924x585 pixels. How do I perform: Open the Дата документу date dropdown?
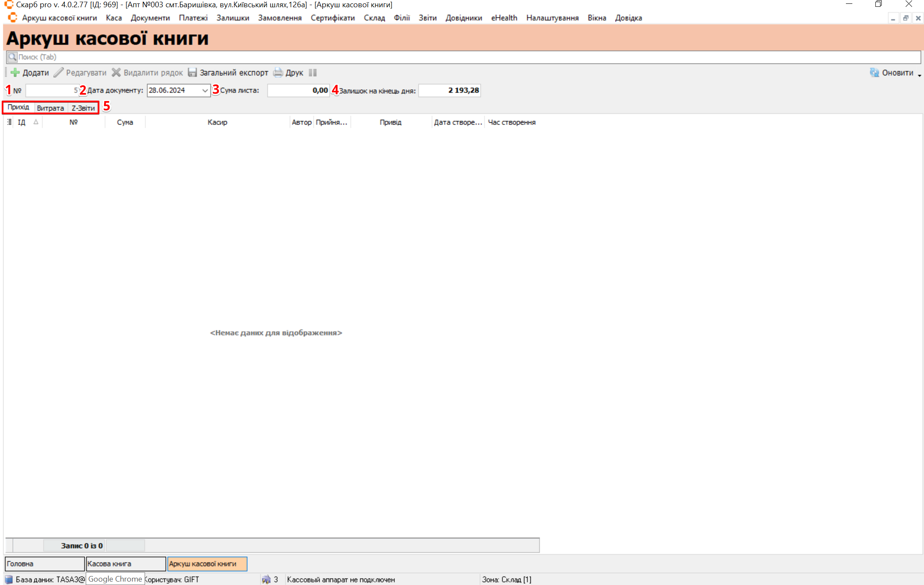[x=205, y=90]
